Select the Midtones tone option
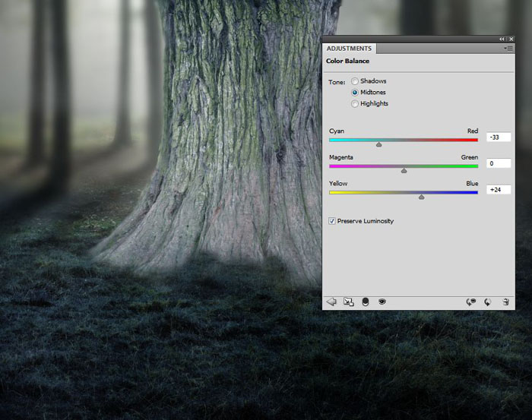This screenshot has width=532, height=420. [355, 92]
